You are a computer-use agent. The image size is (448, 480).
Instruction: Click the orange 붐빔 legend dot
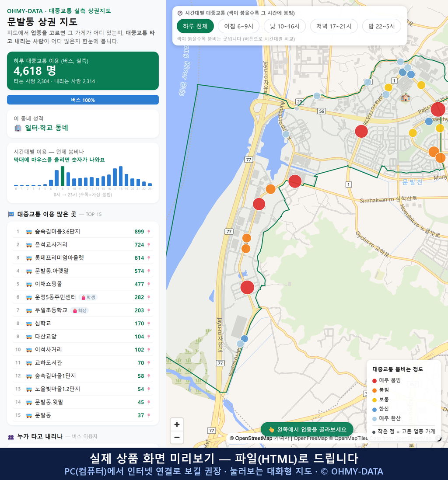(x=374, y=390)
